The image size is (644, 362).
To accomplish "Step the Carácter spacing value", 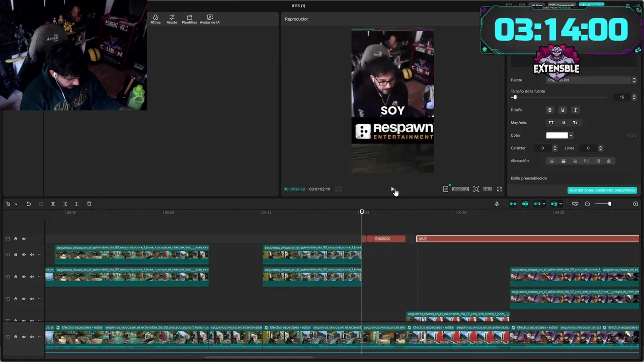I will click(555, 148).
